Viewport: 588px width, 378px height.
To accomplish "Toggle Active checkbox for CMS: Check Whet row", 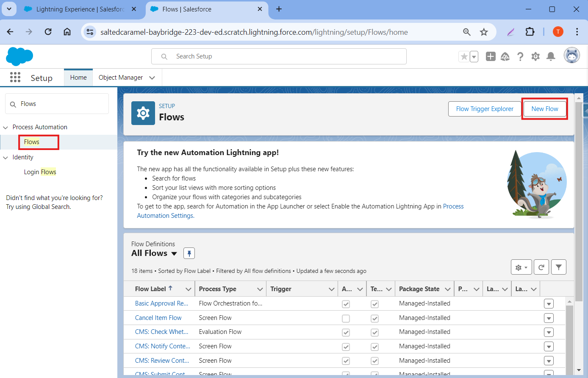I will (x=346, y=332).
